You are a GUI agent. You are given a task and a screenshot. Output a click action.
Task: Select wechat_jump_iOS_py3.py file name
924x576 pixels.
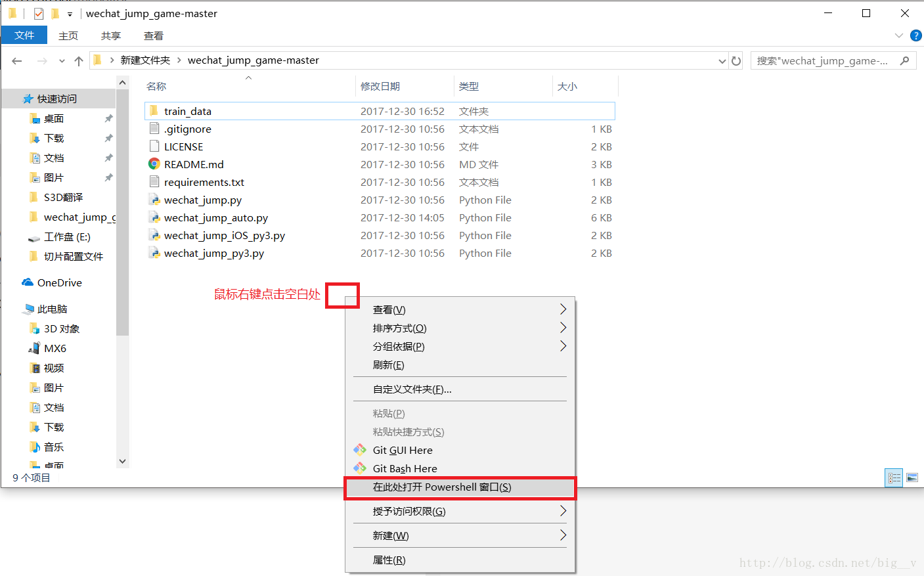coord(225,235)
